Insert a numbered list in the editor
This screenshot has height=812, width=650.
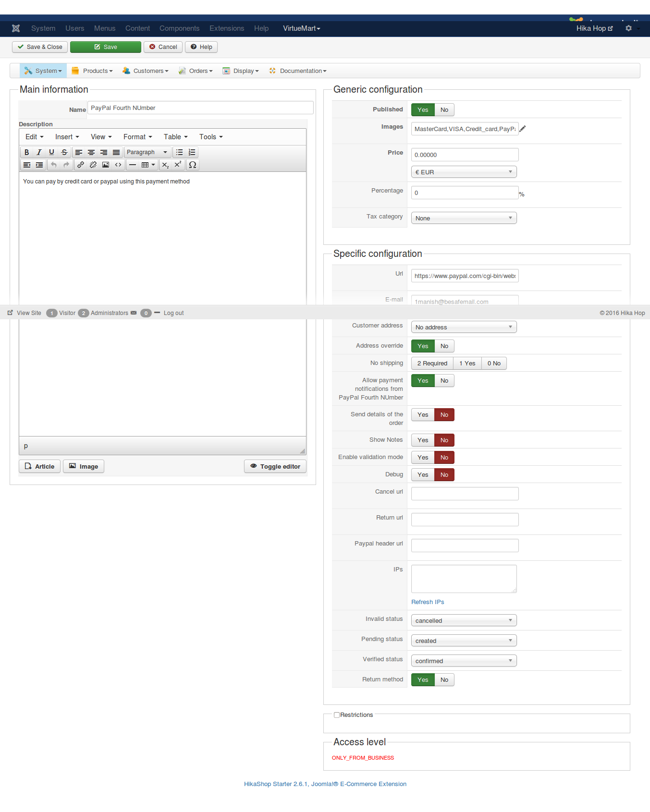point(192,152)
